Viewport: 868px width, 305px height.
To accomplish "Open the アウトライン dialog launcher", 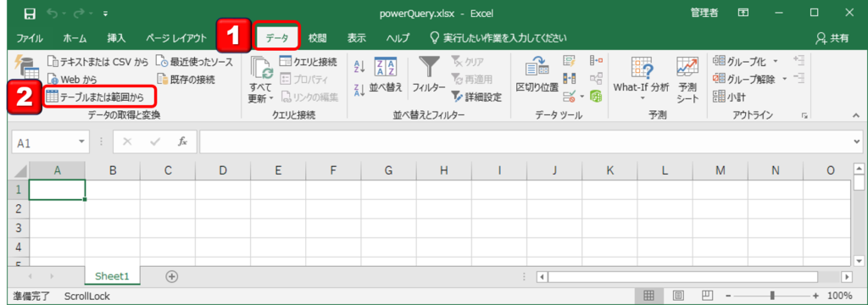I will pos(804,116).
